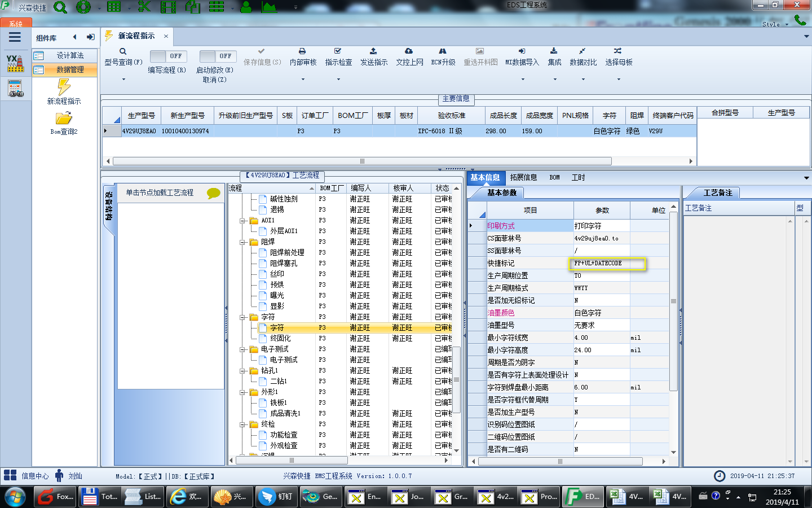The width and height of the screenshot is (812, 508).
Task: Open the hamburger menu icon in sidebar
Action: pyautogui.click(x=15, y=37)
